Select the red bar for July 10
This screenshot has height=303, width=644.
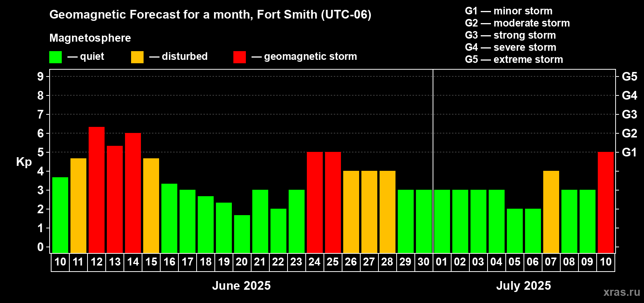click(606, 202)
